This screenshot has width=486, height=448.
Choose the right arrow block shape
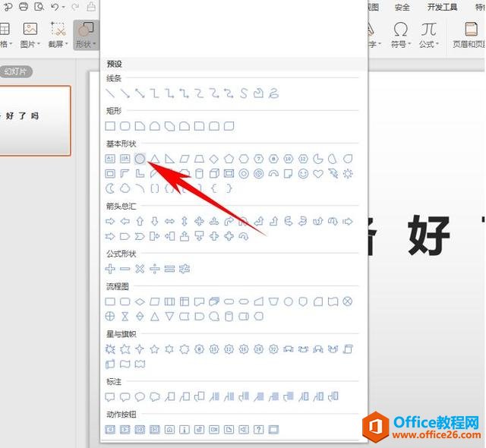pos(110,222)
